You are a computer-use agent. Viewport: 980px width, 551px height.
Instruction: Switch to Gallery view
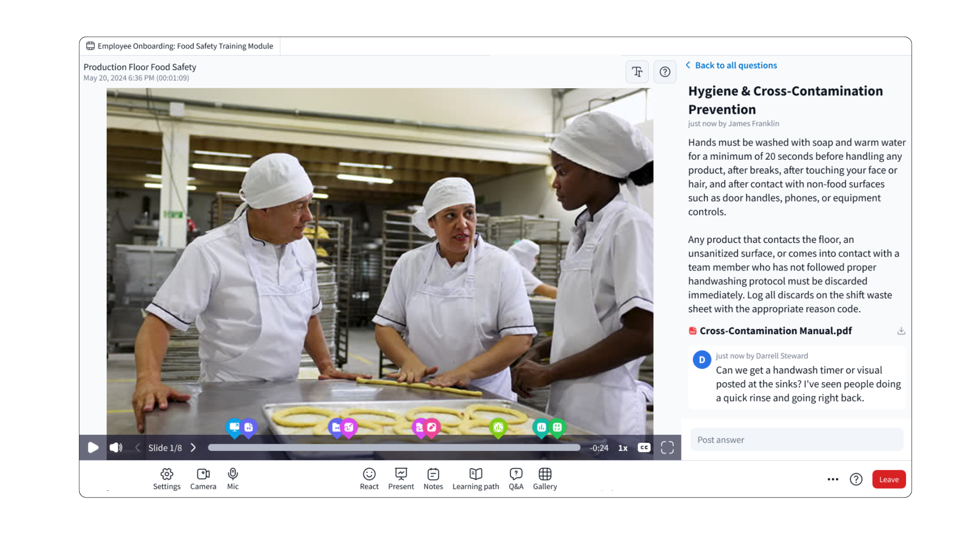click(x=545, y=479)
